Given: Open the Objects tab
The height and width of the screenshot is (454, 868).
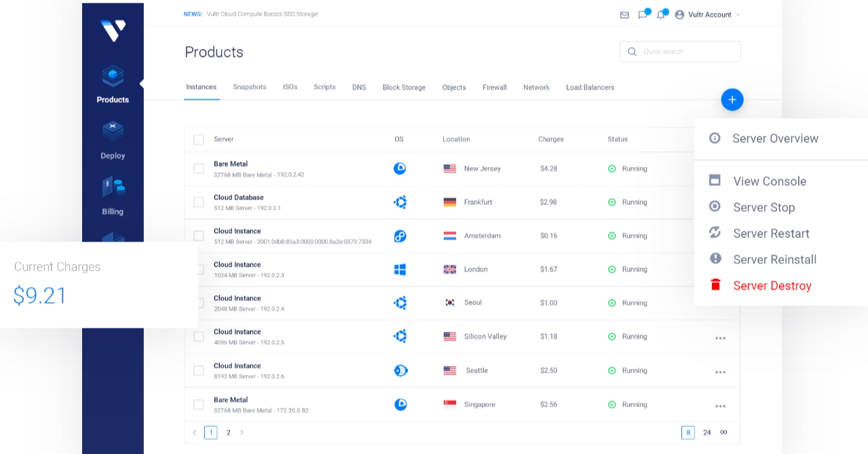Looking at the screenshot, I should coord(454,88).
